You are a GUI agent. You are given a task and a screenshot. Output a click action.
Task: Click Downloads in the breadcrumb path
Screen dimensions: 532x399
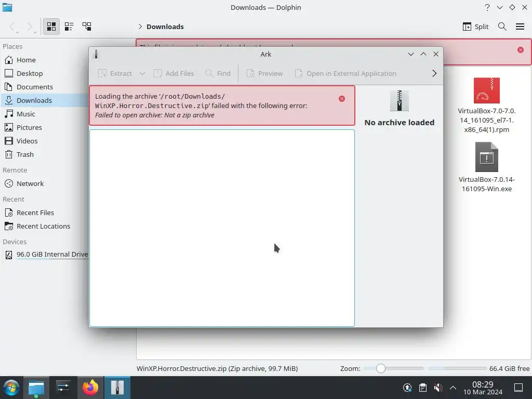165,27
